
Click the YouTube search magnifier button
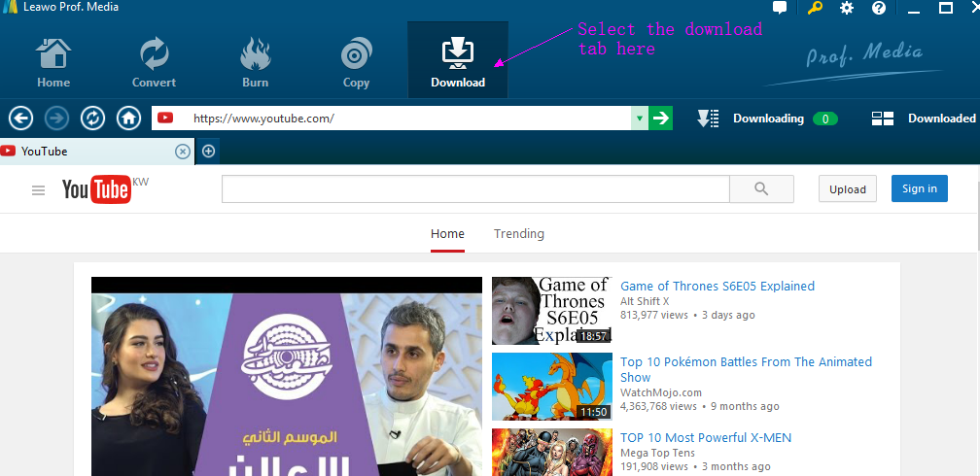pyautogui.click(x=761, y=188)
